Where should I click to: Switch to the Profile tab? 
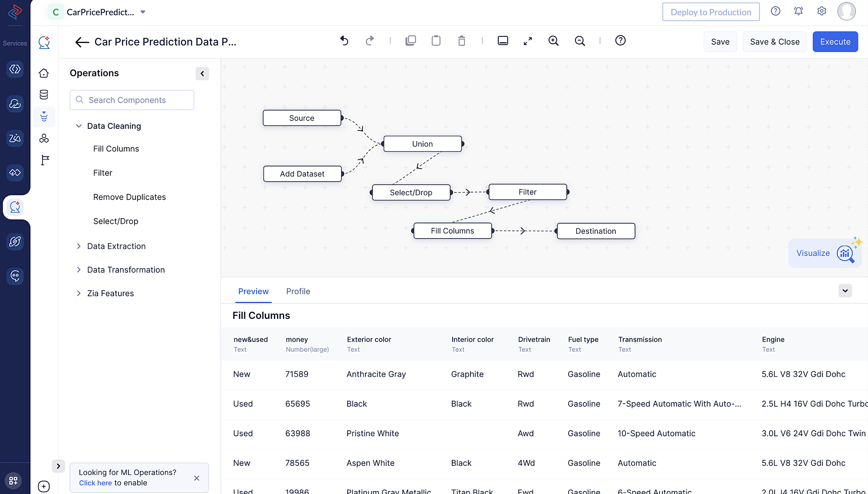click(x=298, y=291)
